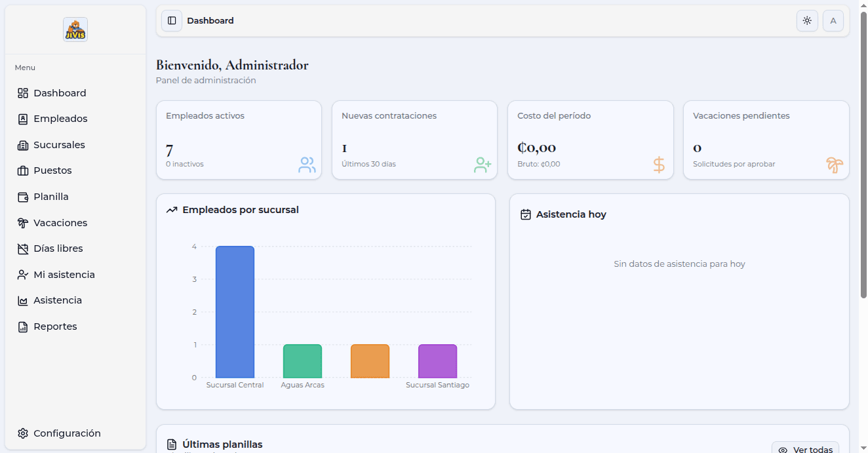The image size is (868, 453).
Task: Click the palm tree icon in Vacaciones pendientes card
Action: coord(835,165)
